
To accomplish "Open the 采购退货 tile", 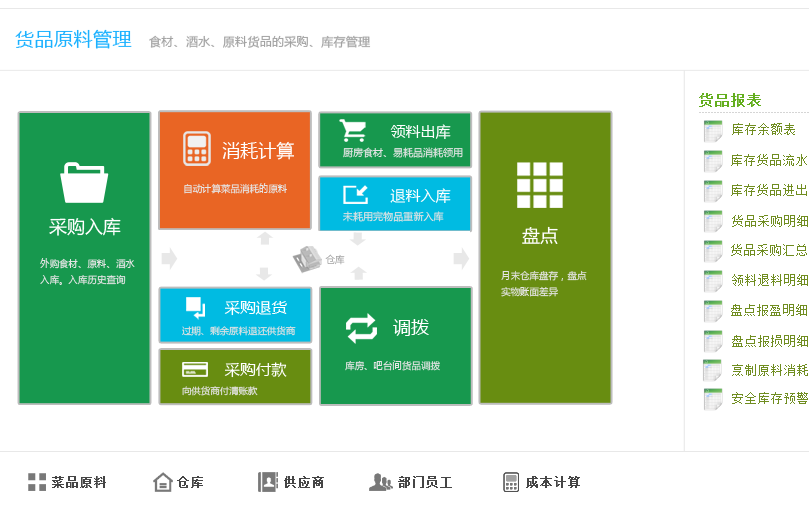I will click(x=235, y=315).
